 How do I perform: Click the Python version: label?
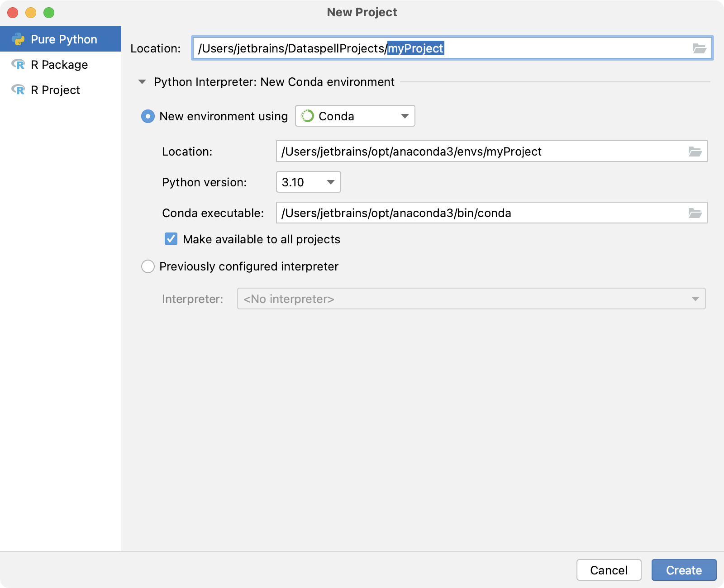pos(205,182)
